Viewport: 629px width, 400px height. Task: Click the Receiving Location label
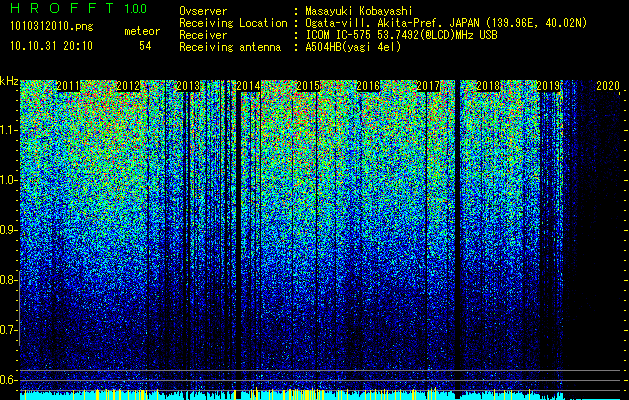point(233,23)
